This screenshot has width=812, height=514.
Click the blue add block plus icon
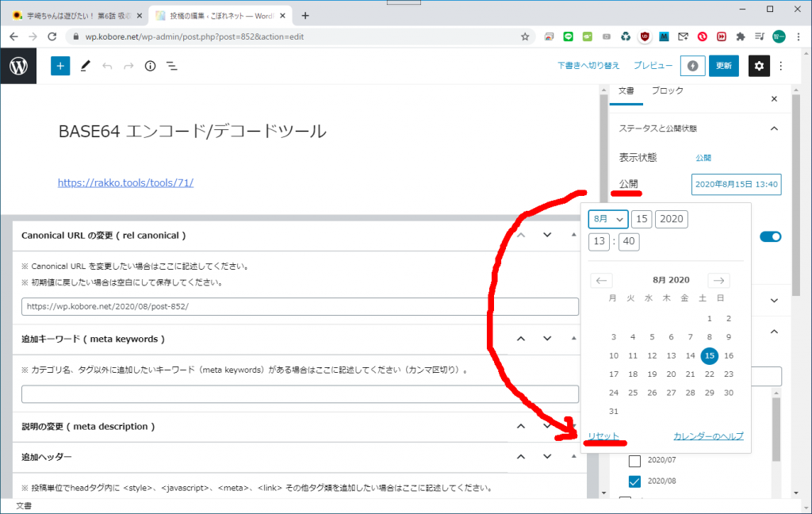coord(60,66)
